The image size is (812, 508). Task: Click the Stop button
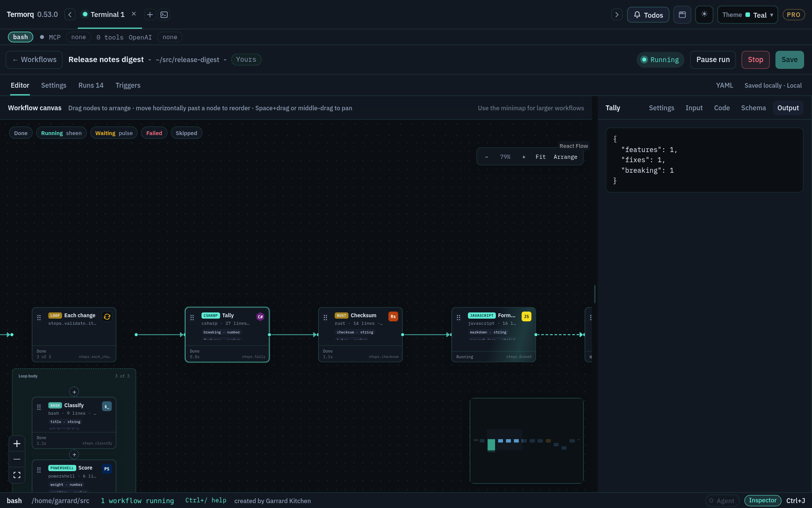[x=755, y=59]
